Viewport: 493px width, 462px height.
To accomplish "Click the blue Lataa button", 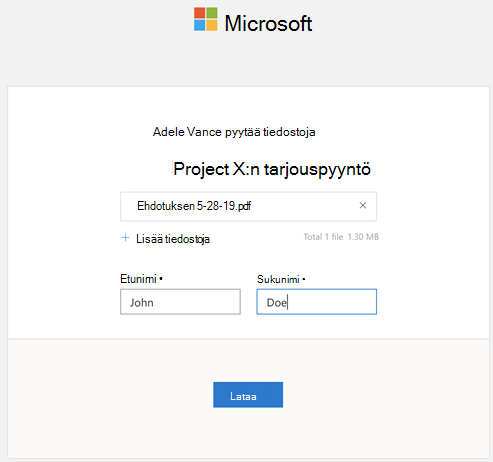I will [x=248, y=395].
